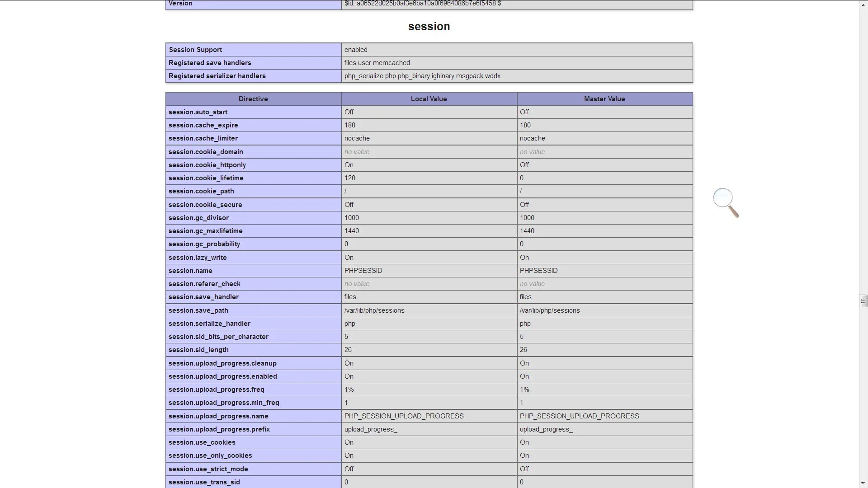Select 'session.referer_check' directive cell
This screenshot has height=488, width=868.
[253, 284]
